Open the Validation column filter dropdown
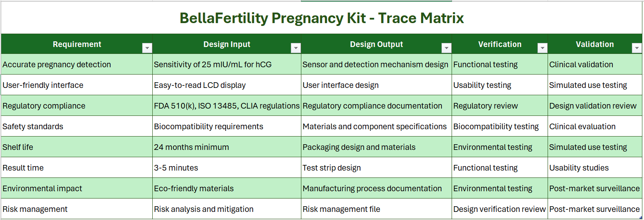644x220 pixels. point(637,48)
